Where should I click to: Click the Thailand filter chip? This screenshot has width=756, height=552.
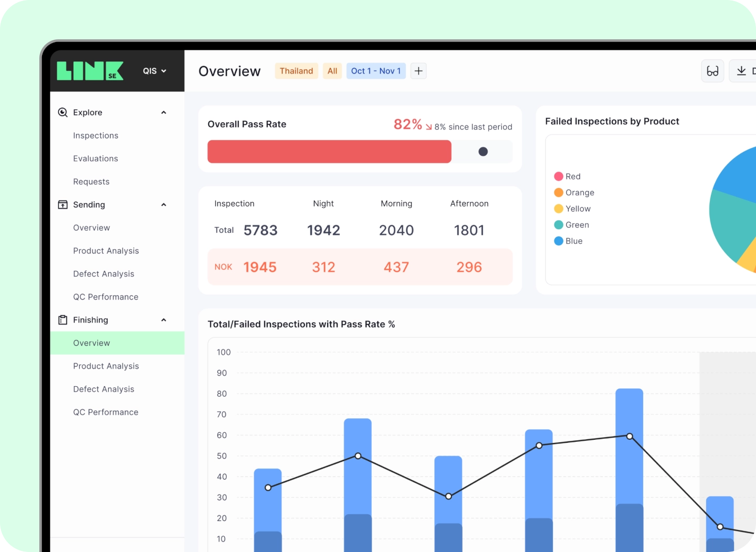[x=296, y=70]
